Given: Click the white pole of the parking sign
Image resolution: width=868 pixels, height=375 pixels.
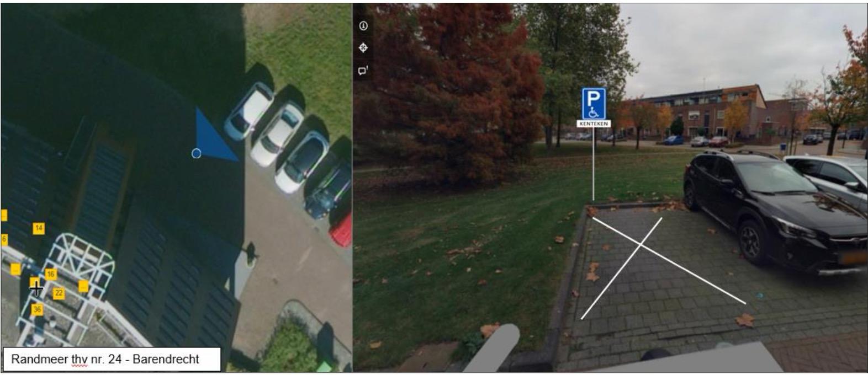Looking at the screenshot, I should point(594,164).
